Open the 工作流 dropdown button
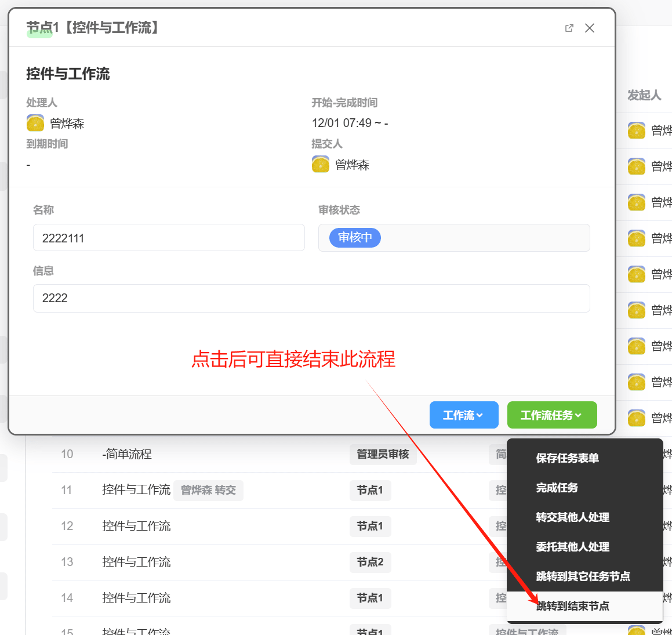 463,415
